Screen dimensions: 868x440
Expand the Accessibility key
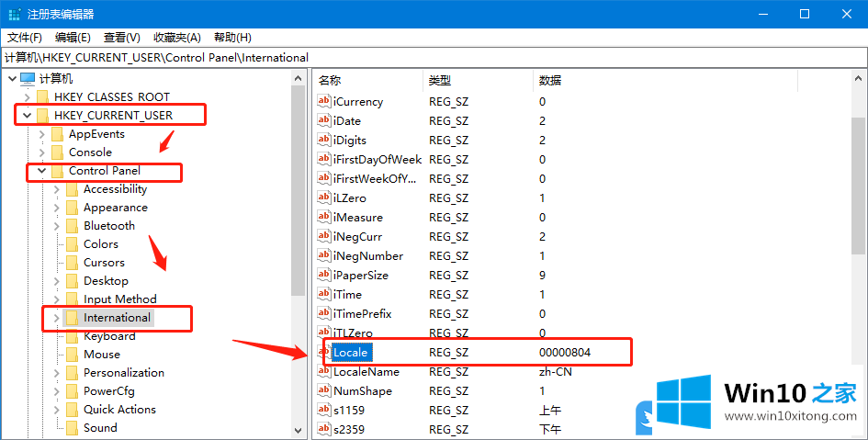[56, 189]
